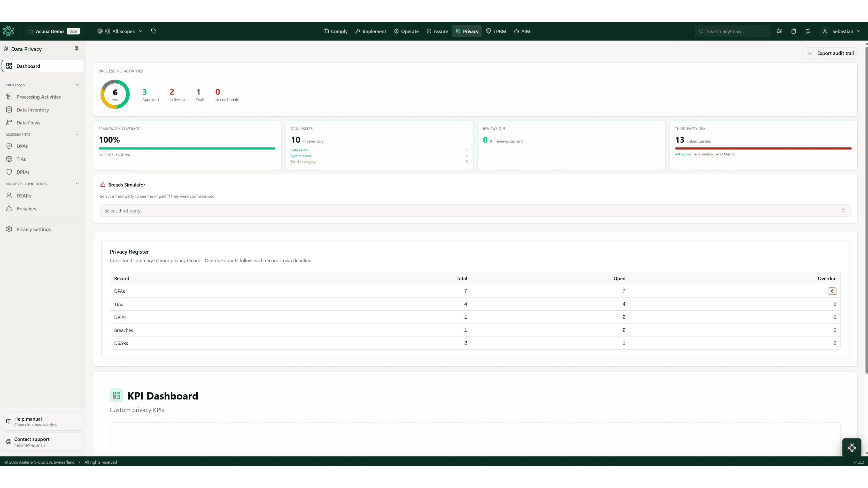The width and height of the screenshot is (868, 488).
Task: Select the Privacy module tab
Action: tap(467, 31)
